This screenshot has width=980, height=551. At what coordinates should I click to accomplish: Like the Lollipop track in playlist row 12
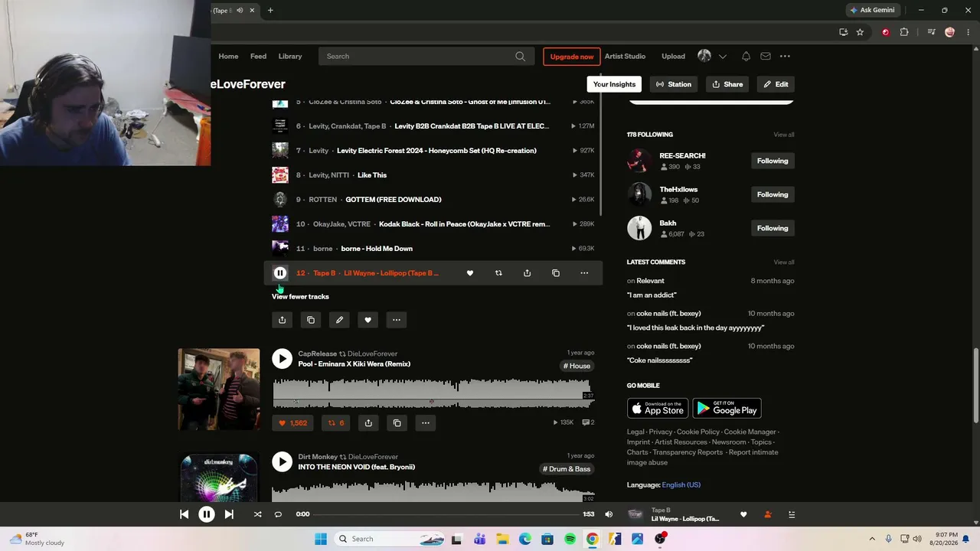tap(470, 273)
